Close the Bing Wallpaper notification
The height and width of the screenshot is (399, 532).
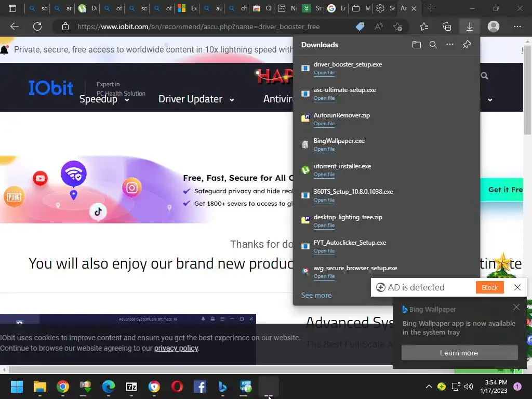516,307
